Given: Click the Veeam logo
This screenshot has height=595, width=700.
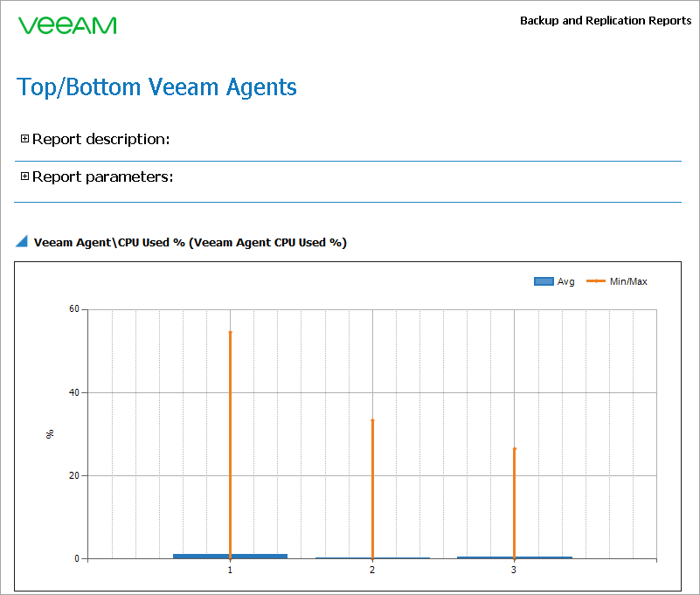Looking at the screenshot, I should point(67,25).
